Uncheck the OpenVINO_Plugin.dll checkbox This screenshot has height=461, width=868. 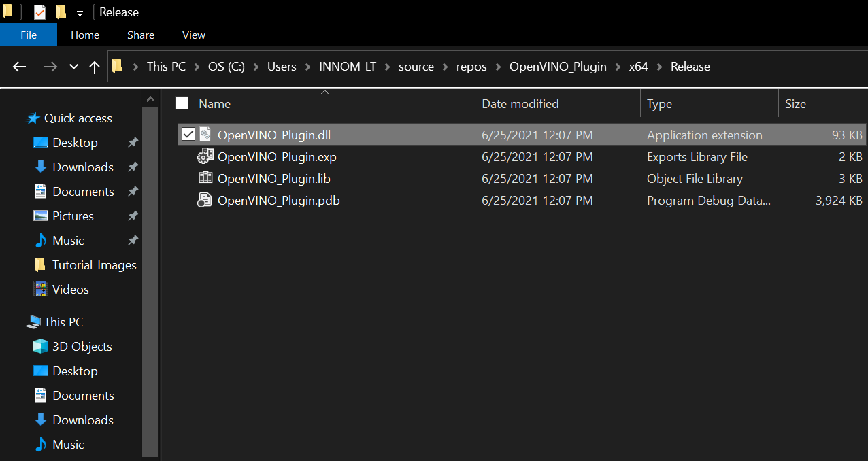[x=188, y=135]
